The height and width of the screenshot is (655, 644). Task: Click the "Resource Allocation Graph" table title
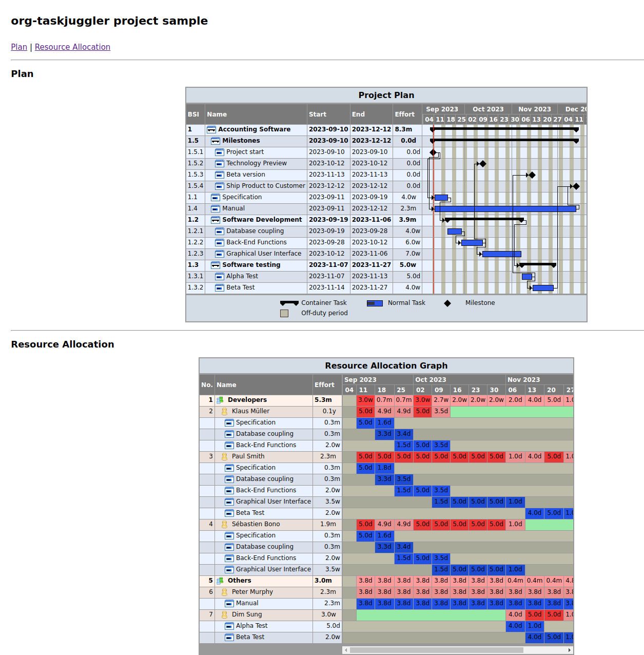(x=386, y=366)
